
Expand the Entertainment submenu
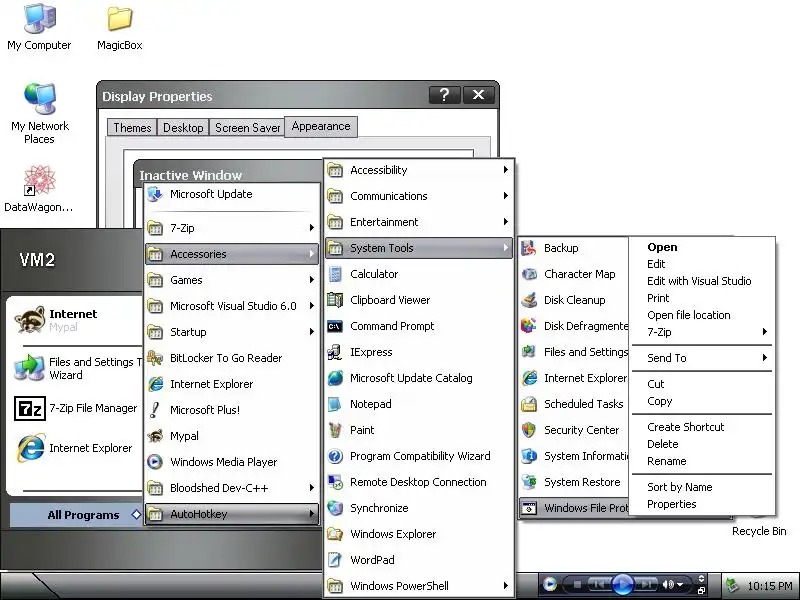[x=418, y=222]
